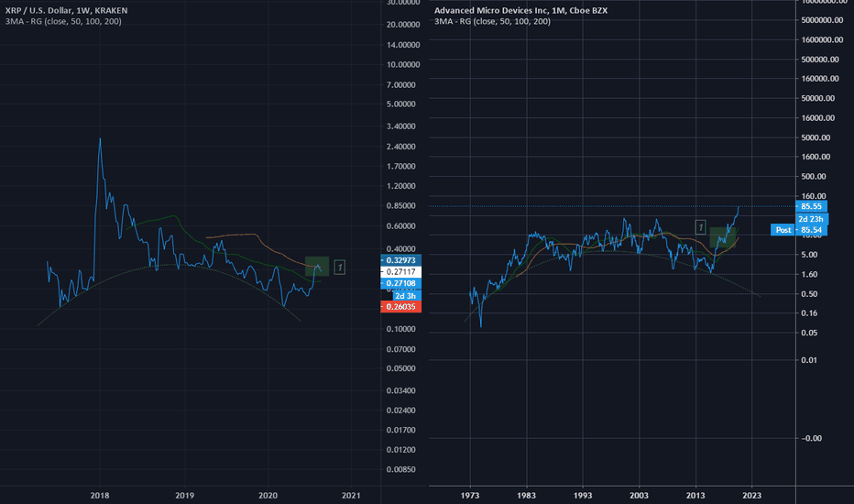
Task: Click the 0.07000 price scale value
Action: click(x=401, y=349)
